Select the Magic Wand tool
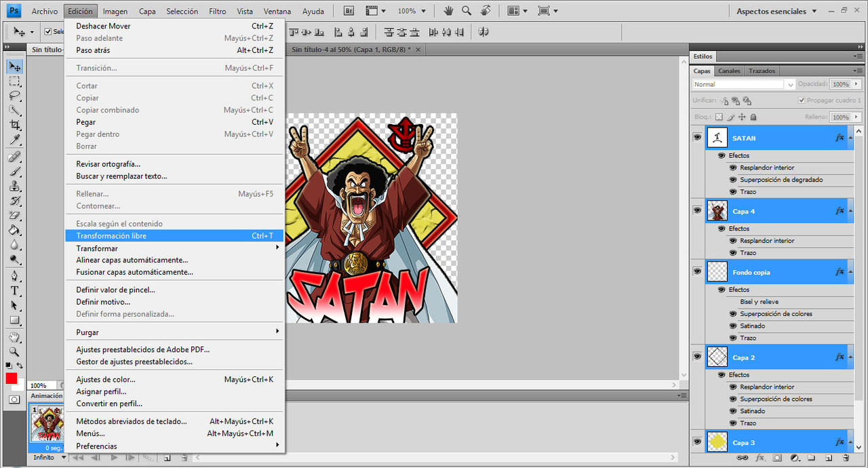Viewport: 868px width, 468px height. 14,111
